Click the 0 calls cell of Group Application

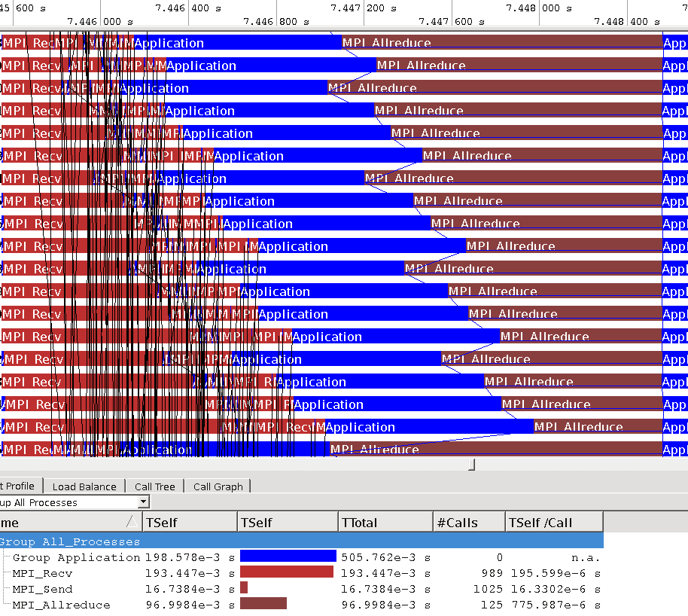(499, 557)
